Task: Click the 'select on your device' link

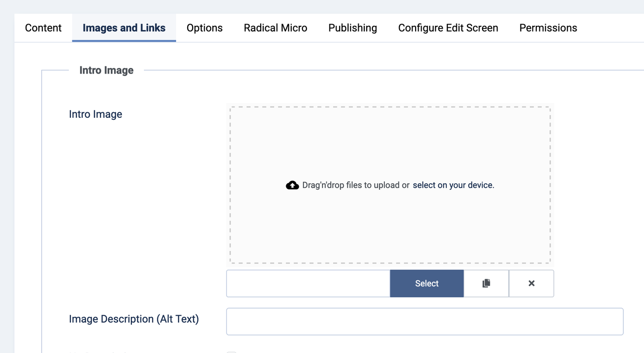Action: [453, 185]
